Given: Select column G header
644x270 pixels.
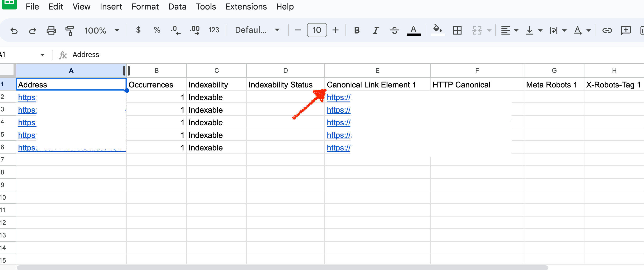Looking at the screenshot, I should pos(554,70).
